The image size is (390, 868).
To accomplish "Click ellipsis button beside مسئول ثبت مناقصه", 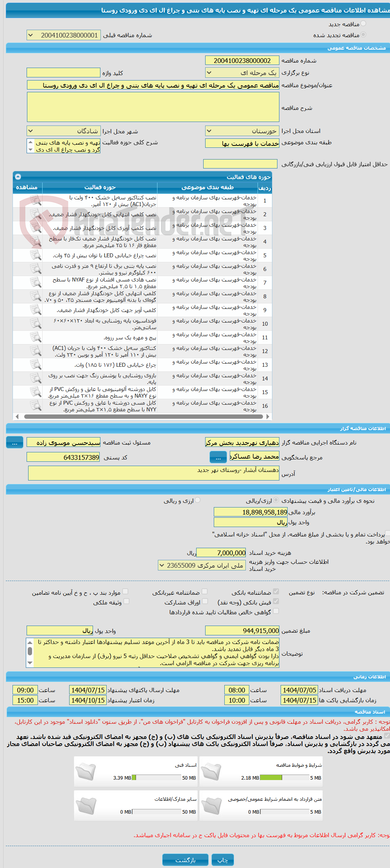I will click(15, 443).
